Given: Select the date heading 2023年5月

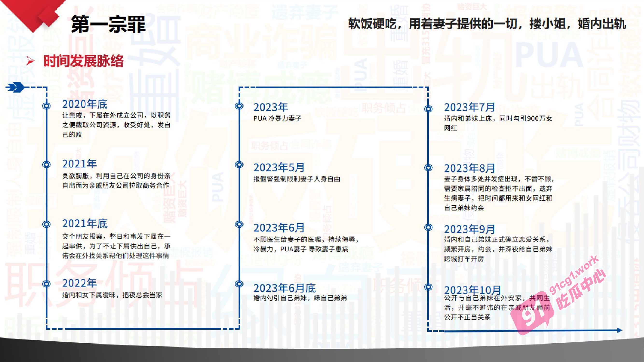Looking at the screenshot, I should (279, 167).
